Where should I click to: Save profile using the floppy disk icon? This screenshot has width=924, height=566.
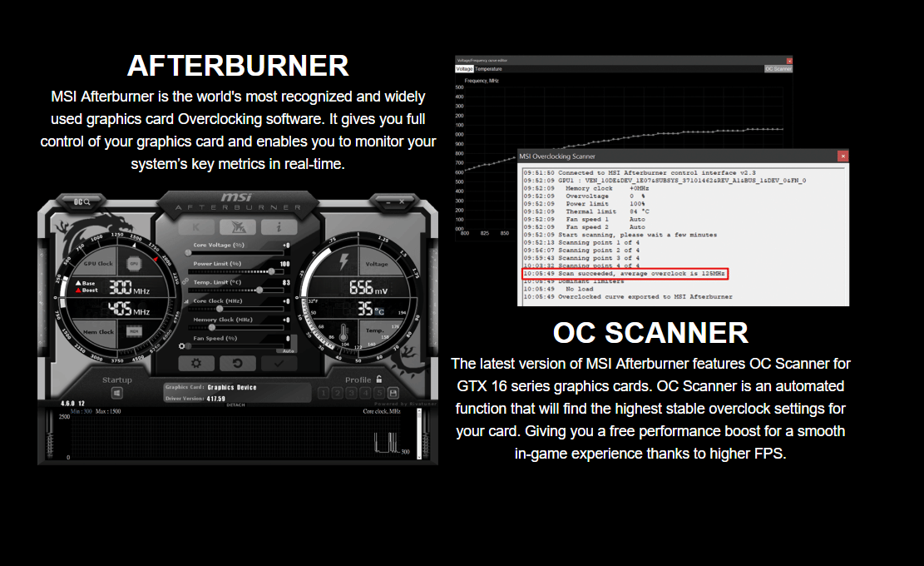[393, 393]
